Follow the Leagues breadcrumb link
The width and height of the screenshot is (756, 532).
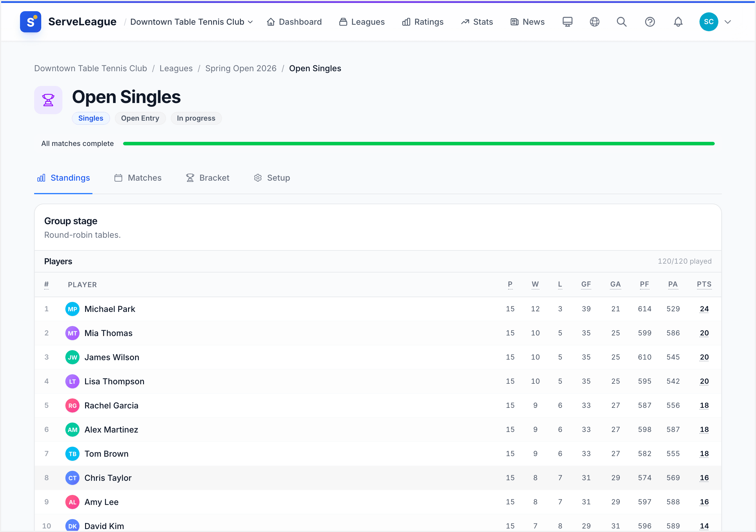coord(176,69)
